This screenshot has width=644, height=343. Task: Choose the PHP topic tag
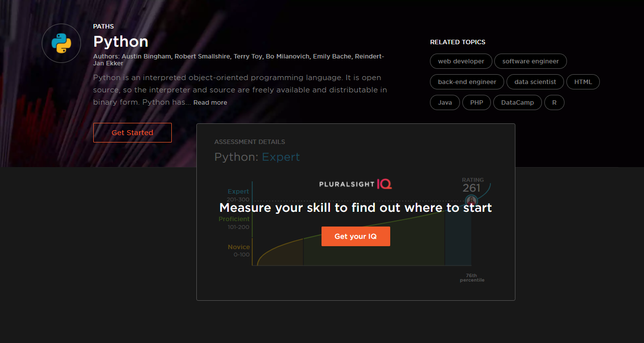[477, 103]
